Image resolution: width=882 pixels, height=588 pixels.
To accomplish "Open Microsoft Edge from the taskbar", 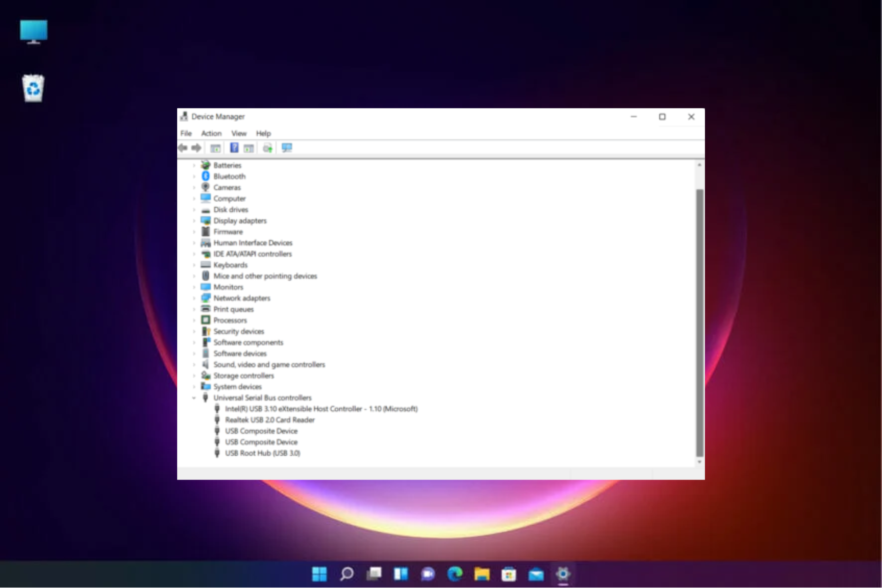I will 455,574.
